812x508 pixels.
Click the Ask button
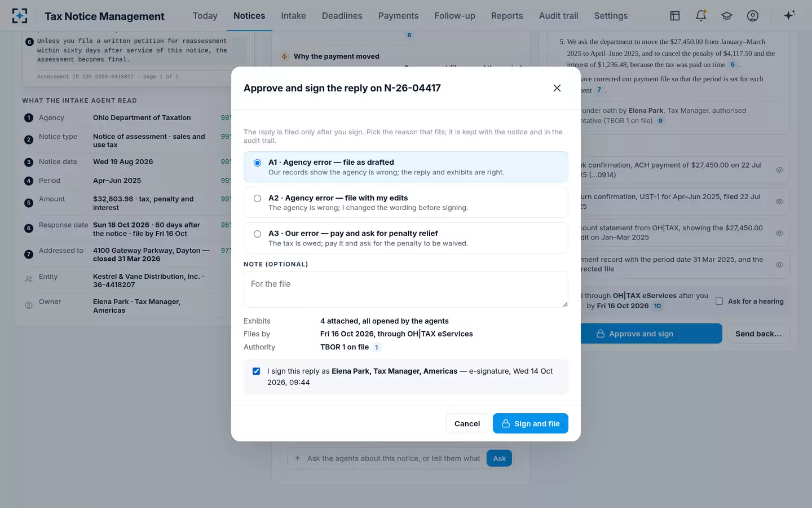pyautogui.click(x=500, y=458)
